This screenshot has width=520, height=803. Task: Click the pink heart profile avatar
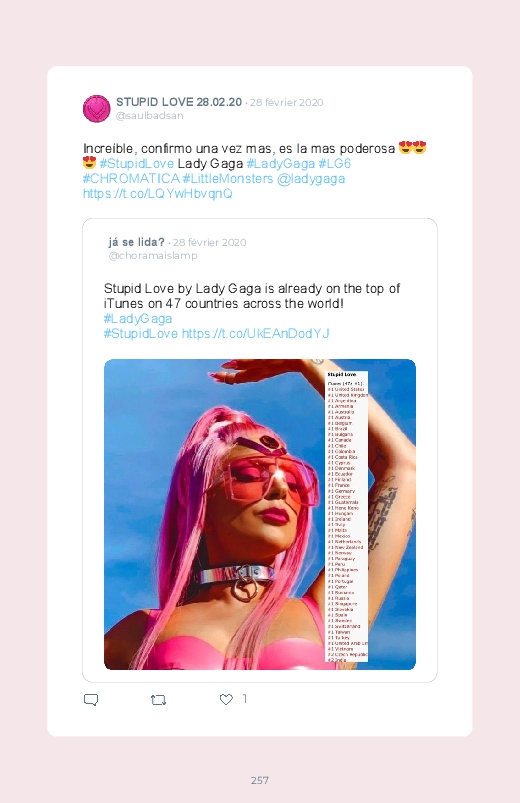[96, 109]
